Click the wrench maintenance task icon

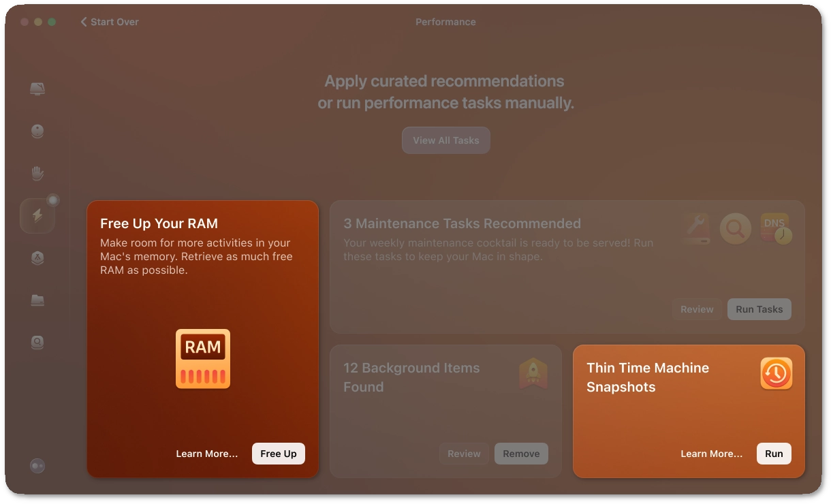[x=695, y=229]
